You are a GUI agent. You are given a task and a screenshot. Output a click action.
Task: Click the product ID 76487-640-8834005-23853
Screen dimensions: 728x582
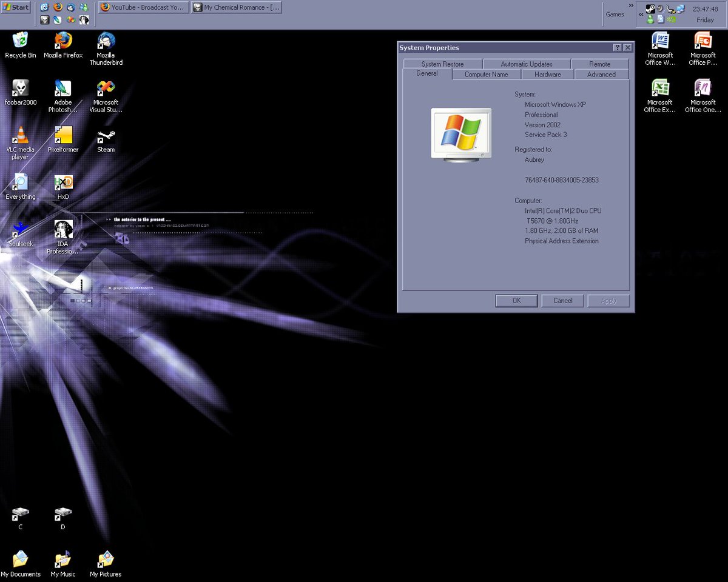(562, 180)
